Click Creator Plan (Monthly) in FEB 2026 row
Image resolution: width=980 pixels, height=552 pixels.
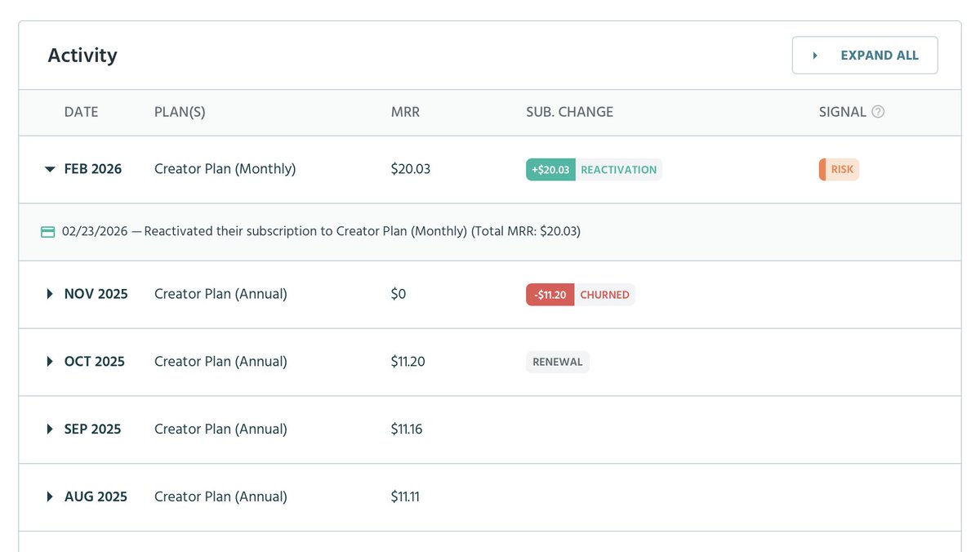click(225, 169)
